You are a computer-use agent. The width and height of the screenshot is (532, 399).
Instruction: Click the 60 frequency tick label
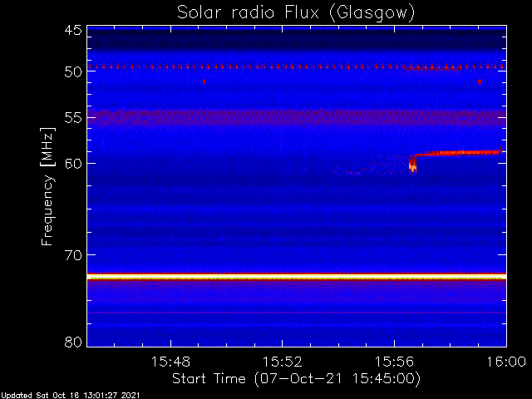[73, 164]
